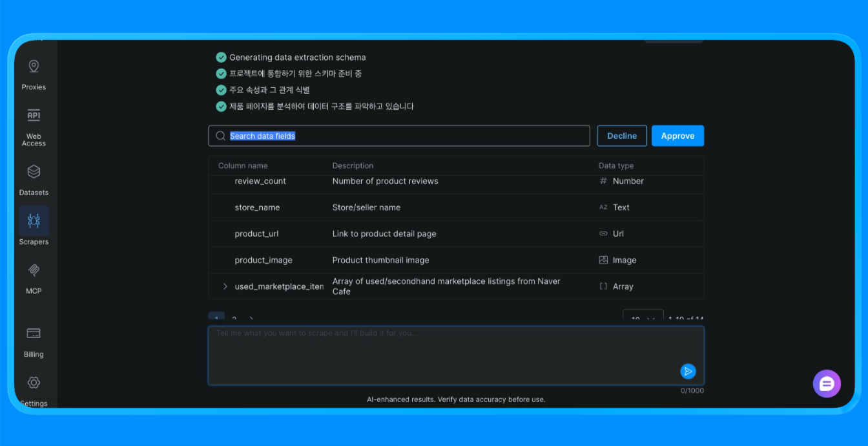
Task: Click the search data fields input
Action: click(398, 136)
